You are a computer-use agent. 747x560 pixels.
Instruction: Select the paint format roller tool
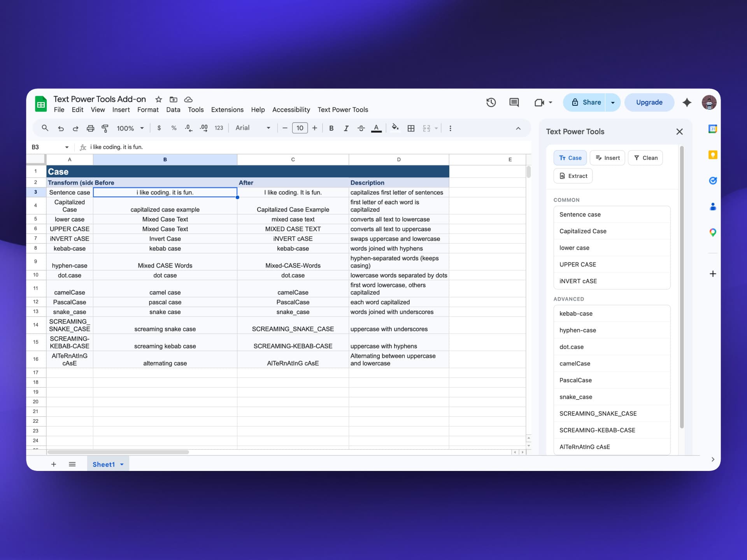point(105,128)
